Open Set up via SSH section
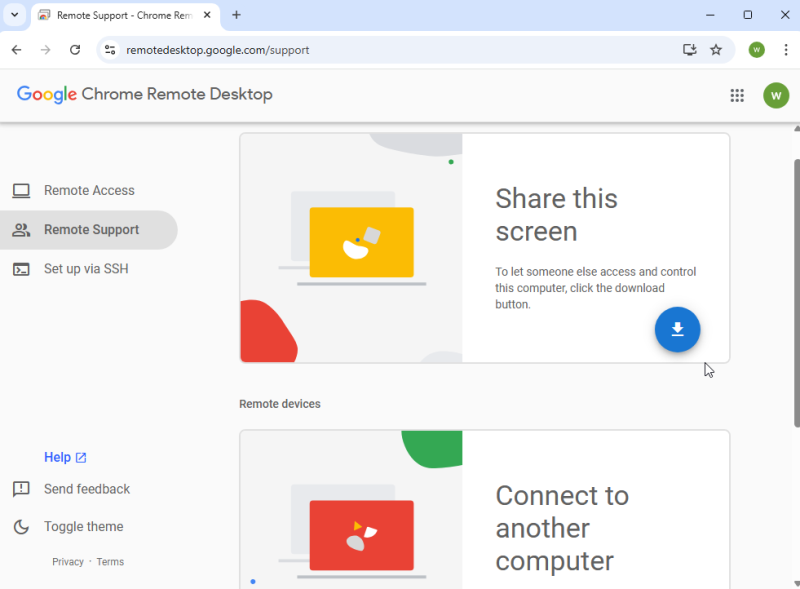Viewport: 800px width, 589px height. click(85, 269)
